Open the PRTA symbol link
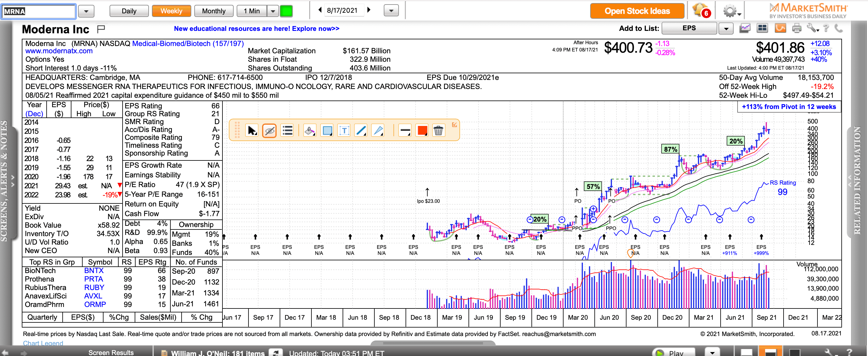 (93, 279)
